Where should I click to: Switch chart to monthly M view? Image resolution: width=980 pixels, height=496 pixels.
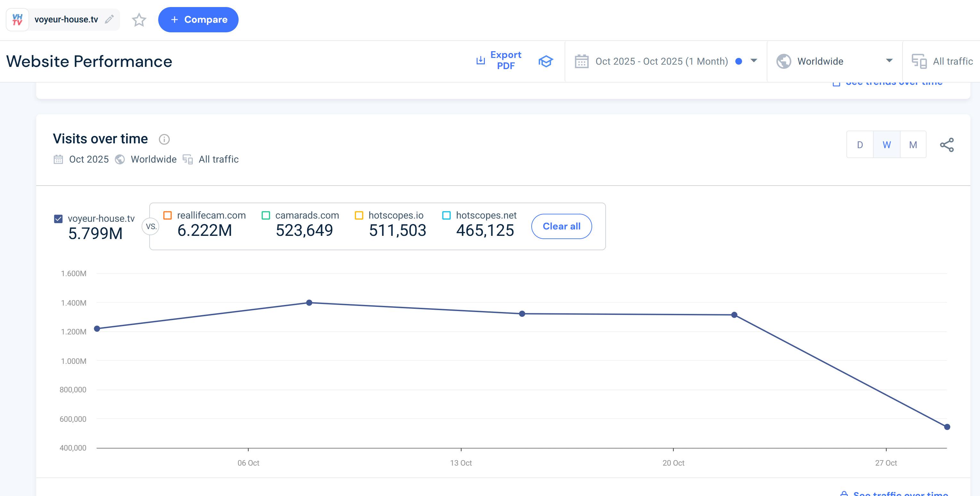(913, 145)
